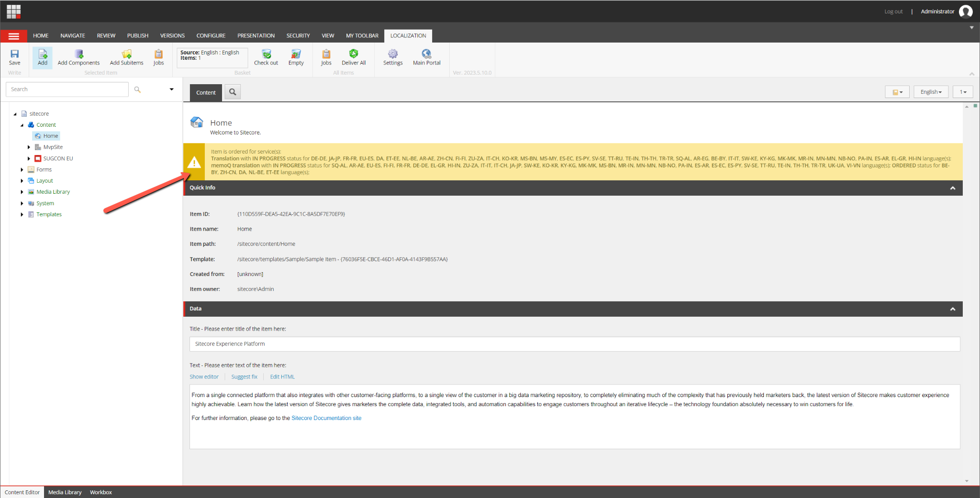The height and width of the screenshot is (498, 980).
Task: Switch to the PUBLISH ribbon tab
Action: tap(138, 36)
